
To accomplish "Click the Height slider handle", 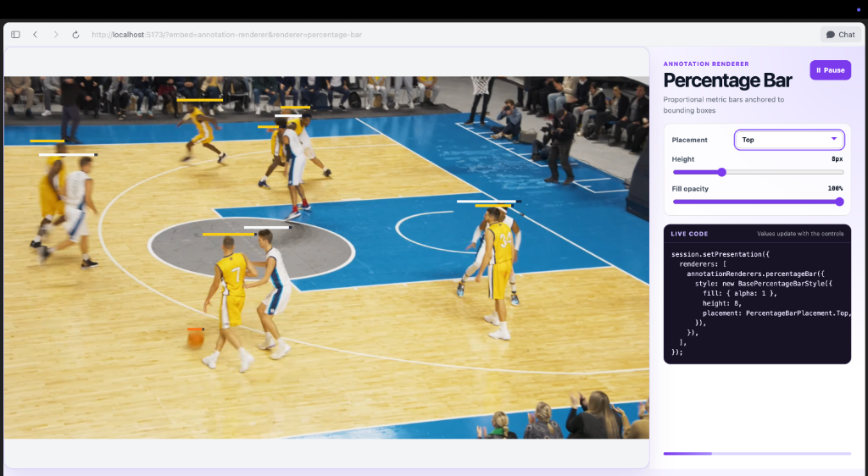I will click(721, 173).
